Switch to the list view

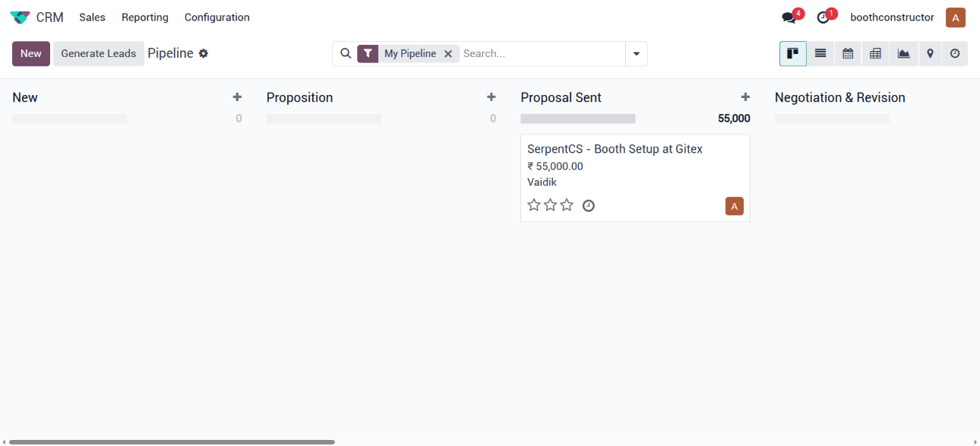pos(820,54)
